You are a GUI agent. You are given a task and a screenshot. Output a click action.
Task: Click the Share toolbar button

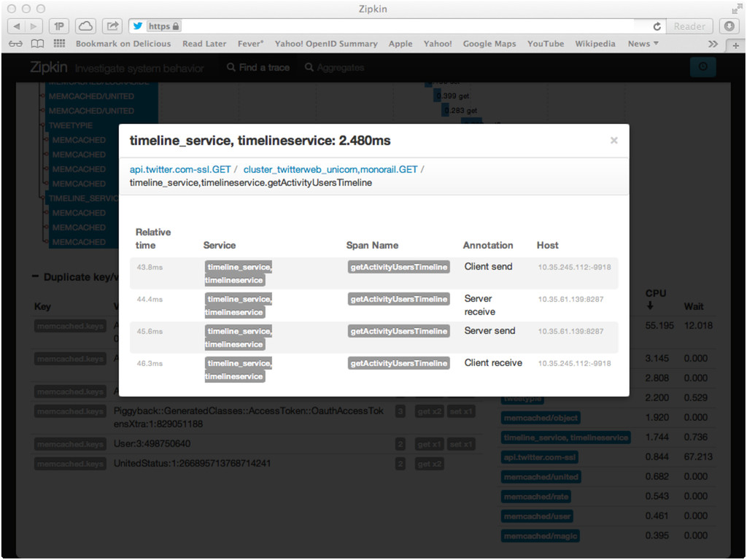[112, 26]
